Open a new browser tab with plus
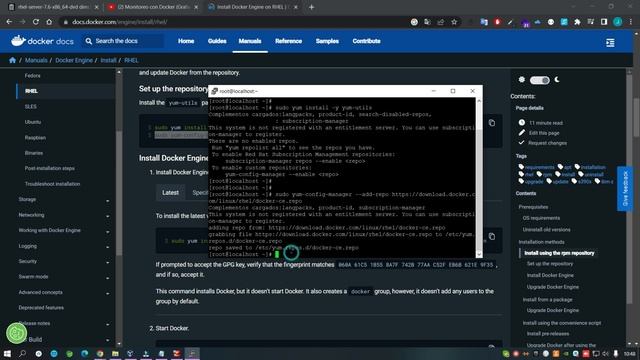640x360 pixels. point(311,7)
